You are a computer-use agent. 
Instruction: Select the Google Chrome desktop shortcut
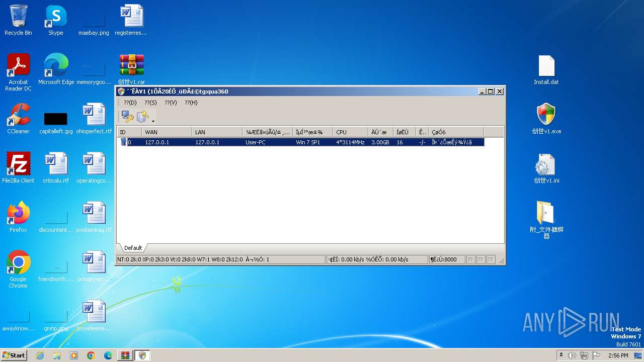coord(18,269)
